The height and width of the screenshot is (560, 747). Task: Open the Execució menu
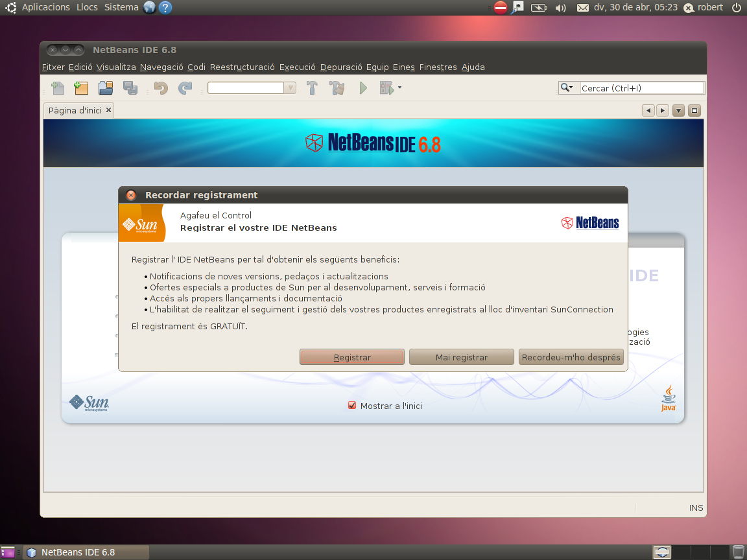tap(297, 67)
